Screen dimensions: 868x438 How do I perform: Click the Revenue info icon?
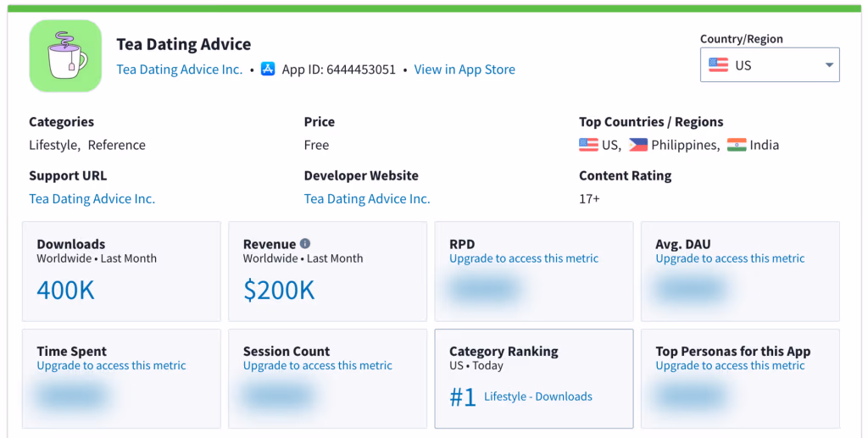[x=305, y=244]
